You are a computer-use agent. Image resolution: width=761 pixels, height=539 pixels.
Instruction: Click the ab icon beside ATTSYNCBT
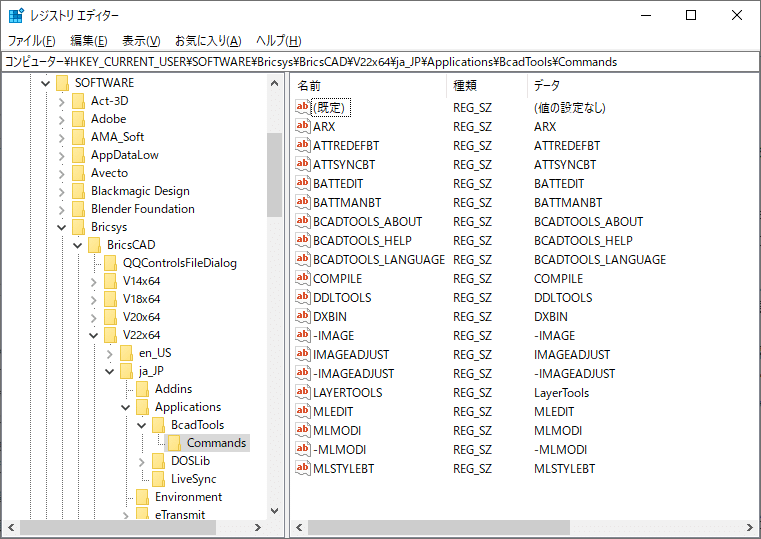click(x=302, y=164)
